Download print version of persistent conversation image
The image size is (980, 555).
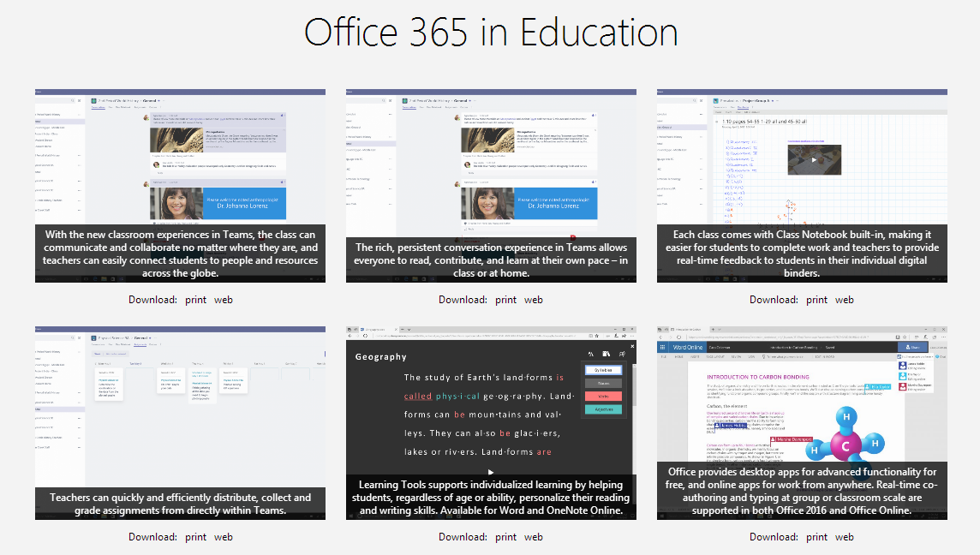click(505, 300)
